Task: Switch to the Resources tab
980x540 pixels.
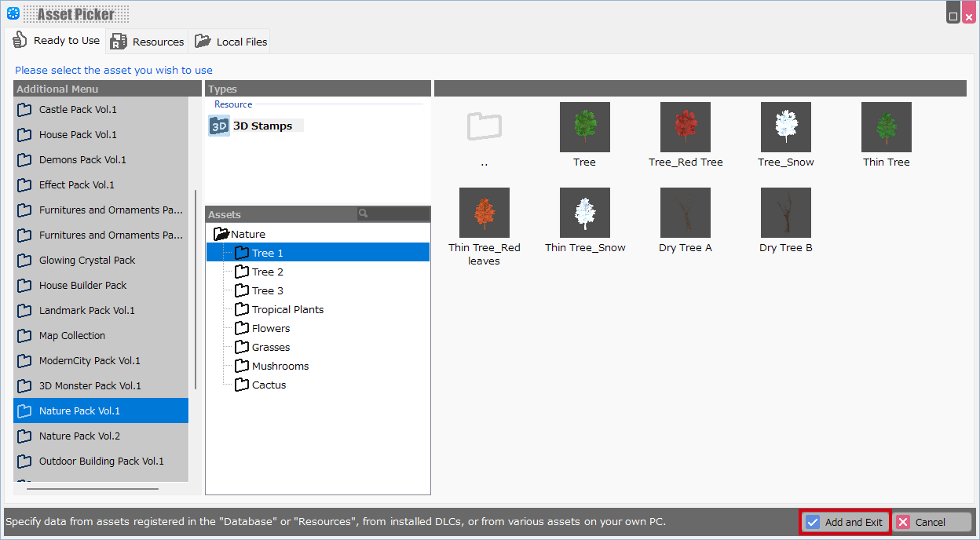Action: pyautogui.click(x=148, y=42)
